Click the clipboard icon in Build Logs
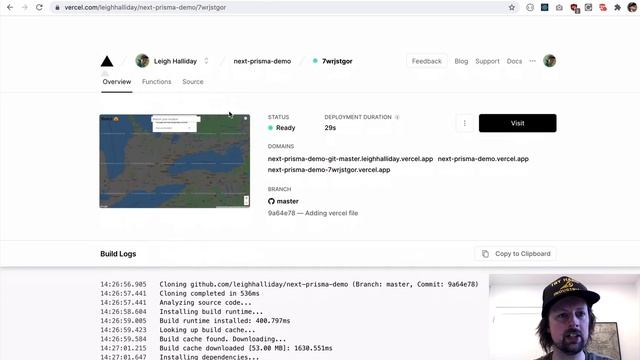The image size is (640, 360). (485, 254)
